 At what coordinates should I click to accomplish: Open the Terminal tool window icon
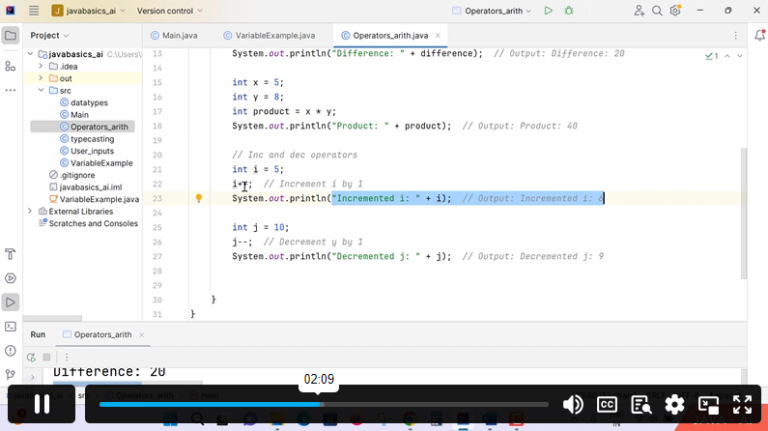click(x=10, y=327)
